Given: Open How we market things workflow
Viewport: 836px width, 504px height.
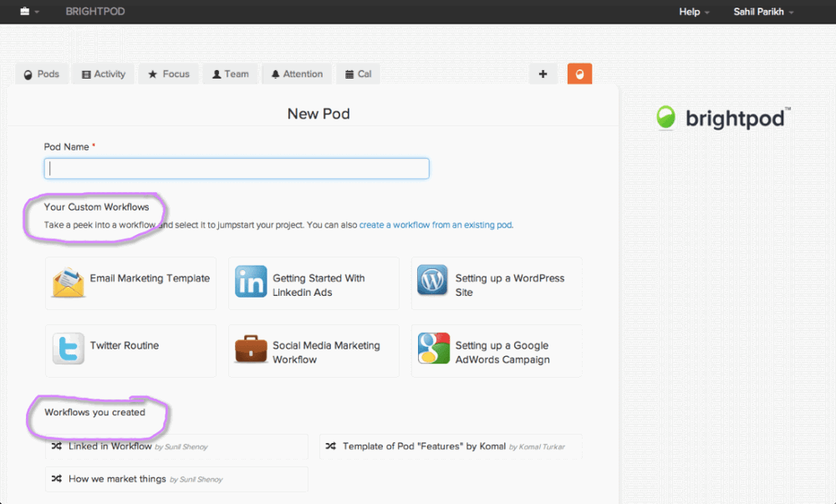Looking at the screenshot, I should (176, 479).
